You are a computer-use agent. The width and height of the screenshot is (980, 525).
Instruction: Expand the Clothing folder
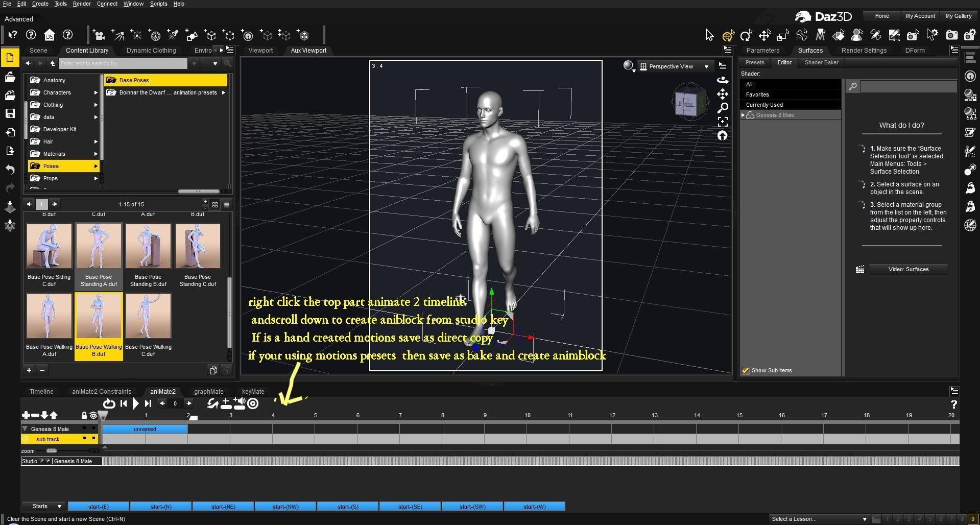click(95, 105)
